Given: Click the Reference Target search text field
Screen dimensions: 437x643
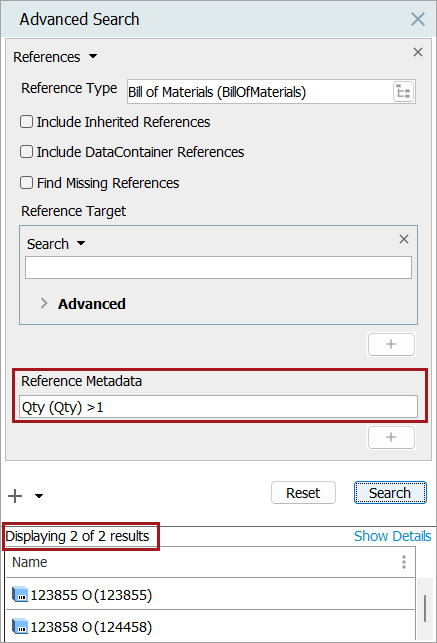Looking at the screenshot, I should coord(218,268).
